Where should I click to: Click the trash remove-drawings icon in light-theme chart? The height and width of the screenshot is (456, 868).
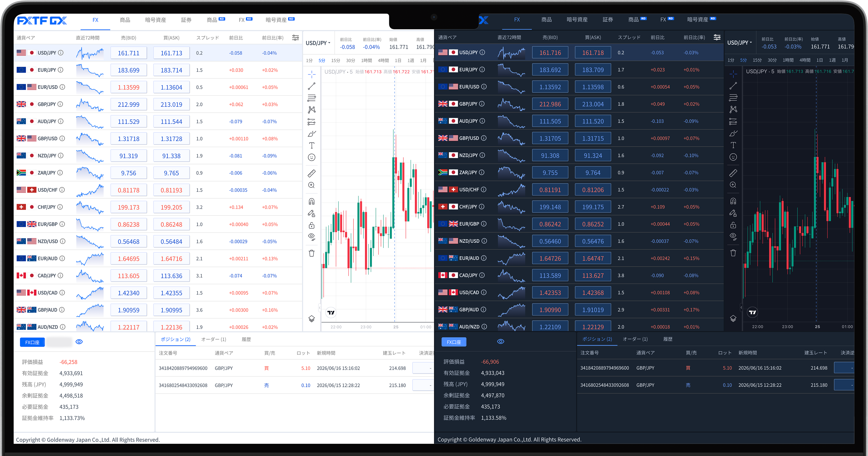pos(312,253)
